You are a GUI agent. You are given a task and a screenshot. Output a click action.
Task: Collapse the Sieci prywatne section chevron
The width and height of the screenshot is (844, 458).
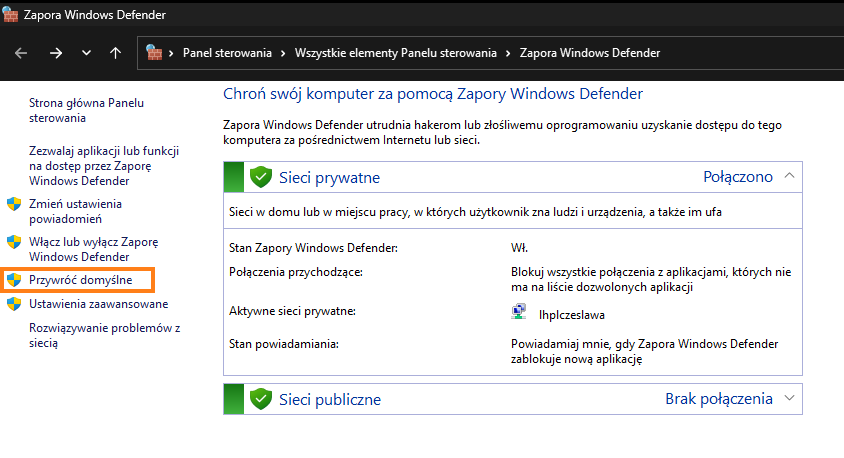(789, 176)
